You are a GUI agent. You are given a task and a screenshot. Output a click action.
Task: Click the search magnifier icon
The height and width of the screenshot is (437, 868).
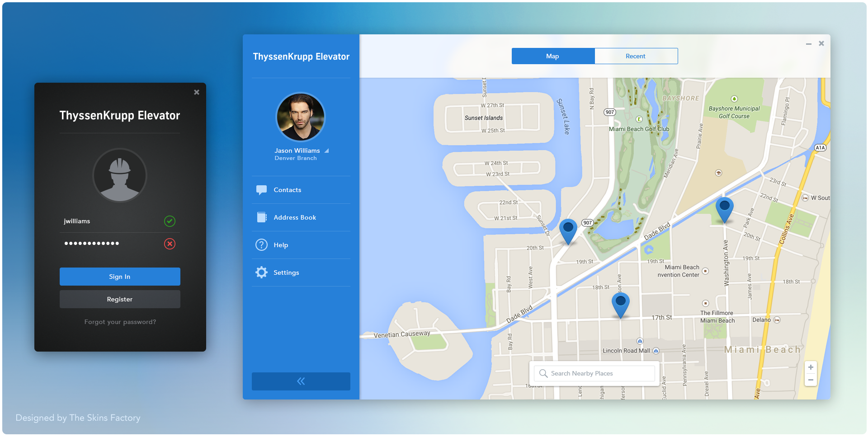tap(543, 373)
